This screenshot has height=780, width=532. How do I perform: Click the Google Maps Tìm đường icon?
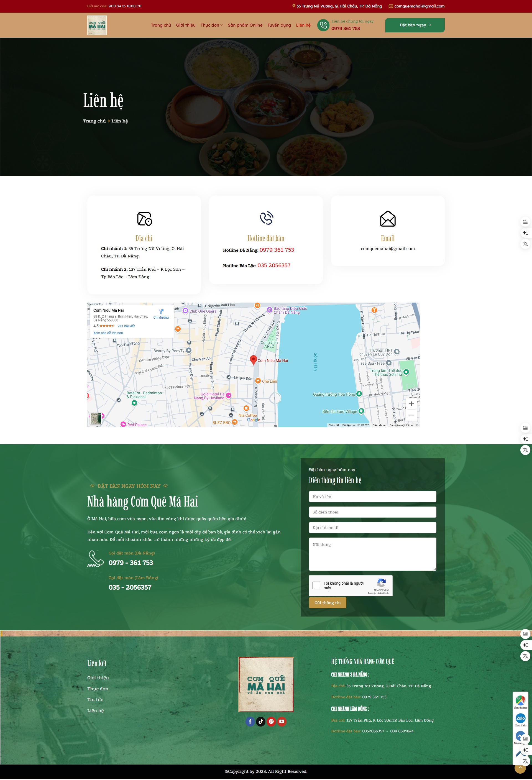click(x=520, y=701)
